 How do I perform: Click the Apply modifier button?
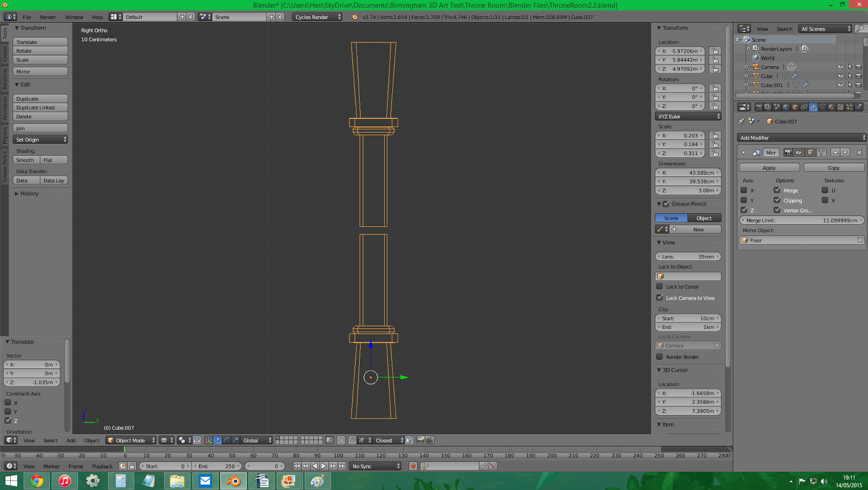click(x=769, y=168)
